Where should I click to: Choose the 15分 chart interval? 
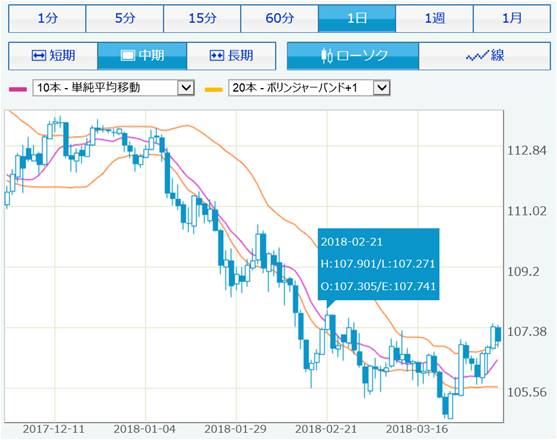(x=202, y=18)
